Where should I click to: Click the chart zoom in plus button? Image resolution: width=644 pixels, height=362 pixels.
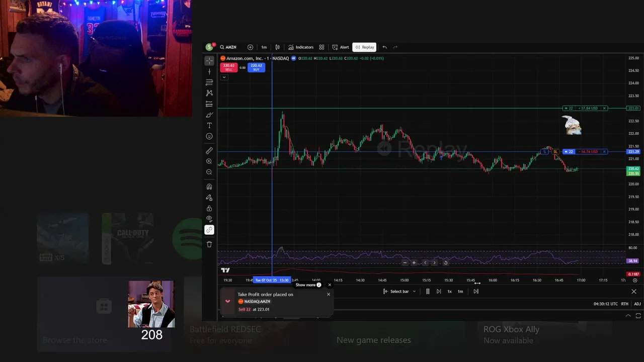(414, 262)
